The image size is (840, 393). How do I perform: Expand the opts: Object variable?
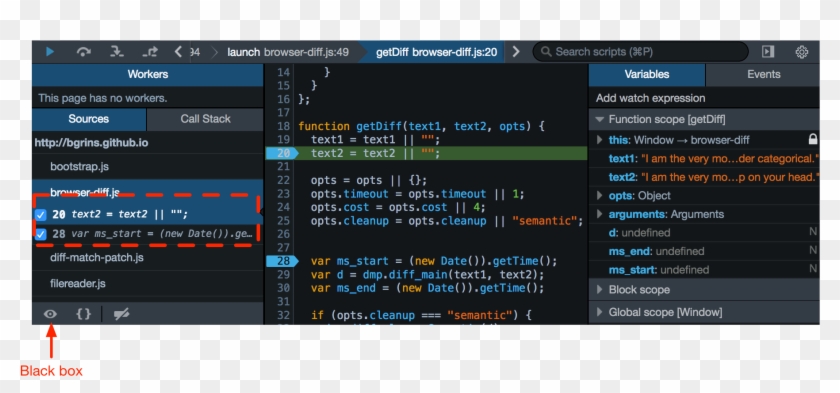point(599,195)
